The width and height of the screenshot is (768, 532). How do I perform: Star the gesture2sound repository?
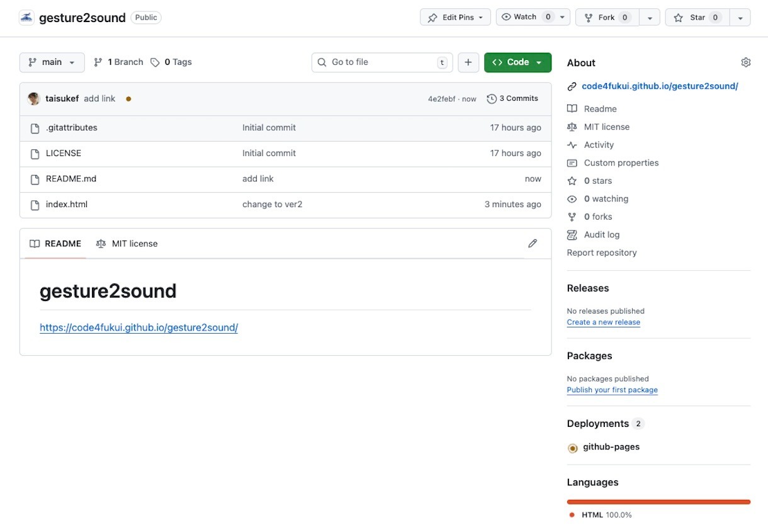691,18
